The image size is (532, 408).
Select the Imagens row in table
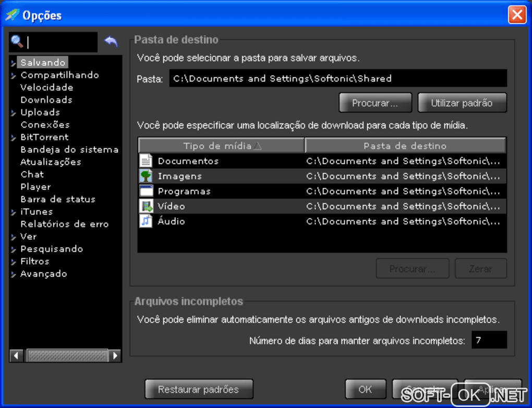coord(322,176)
